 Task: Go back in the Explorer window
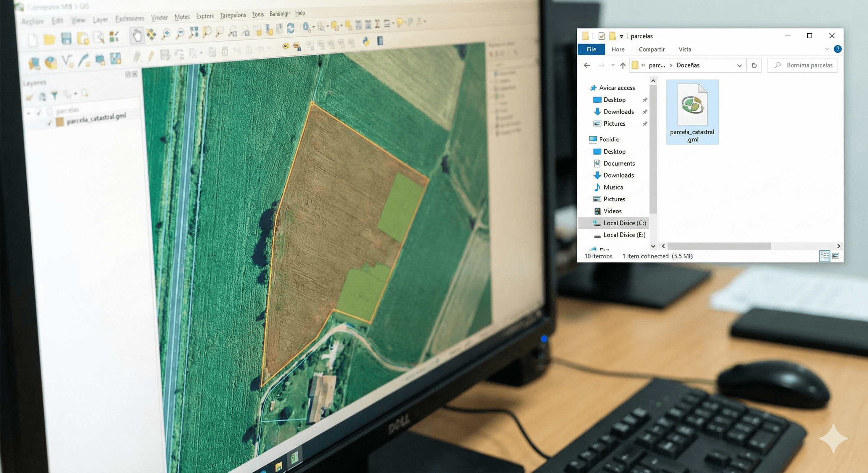(587, 65)
